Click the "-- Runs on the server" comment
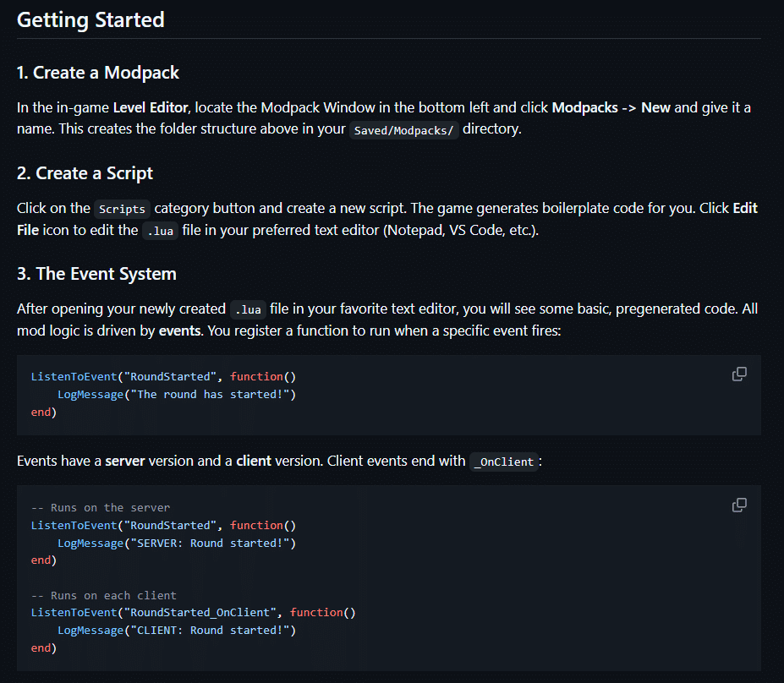 tap(101, 508)
